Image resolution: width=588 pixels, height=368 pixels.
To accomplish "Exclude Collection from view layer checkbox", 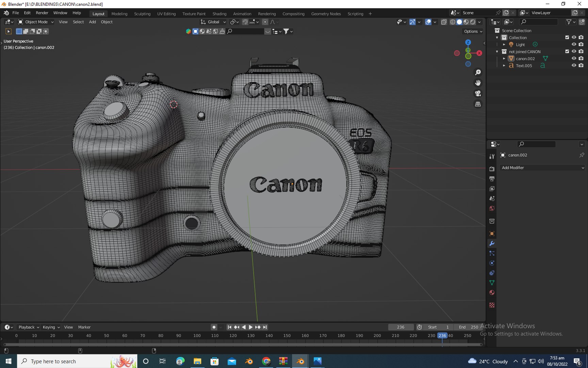I will [567, 37].
